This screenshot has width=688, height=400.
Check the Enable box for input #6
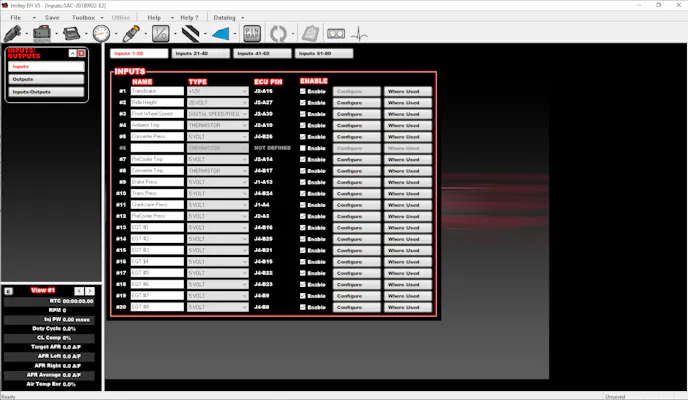pyautogui.click(x=303, y=148)
